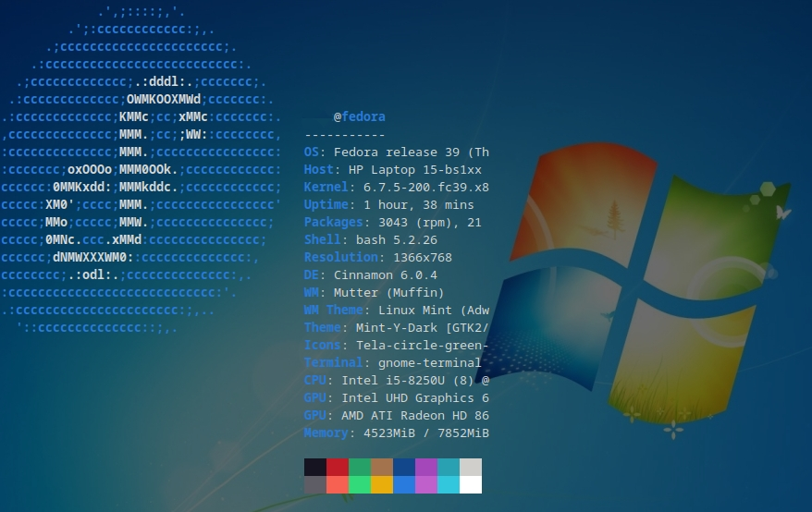
Task: Select the 'Resolution: 1366x768' line
Action: point(378,258)
